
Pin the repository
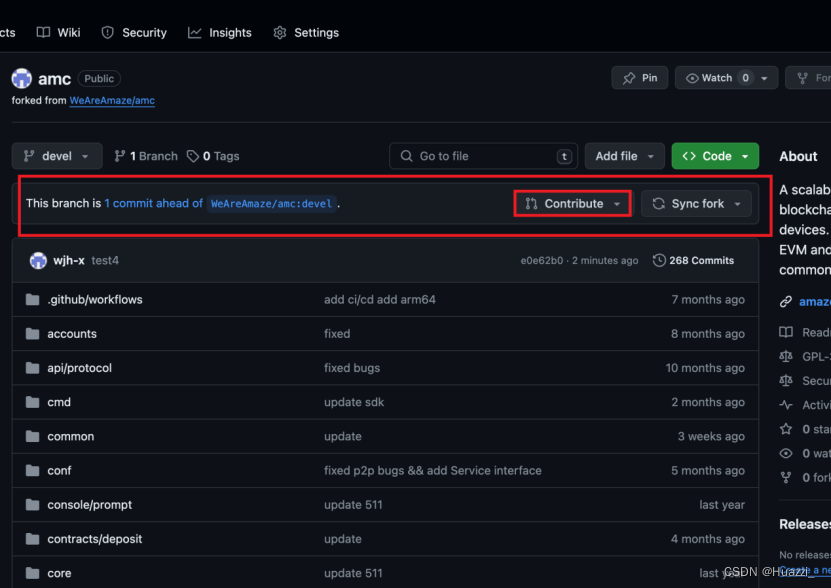pyautogui.click(x=639, y=78)
